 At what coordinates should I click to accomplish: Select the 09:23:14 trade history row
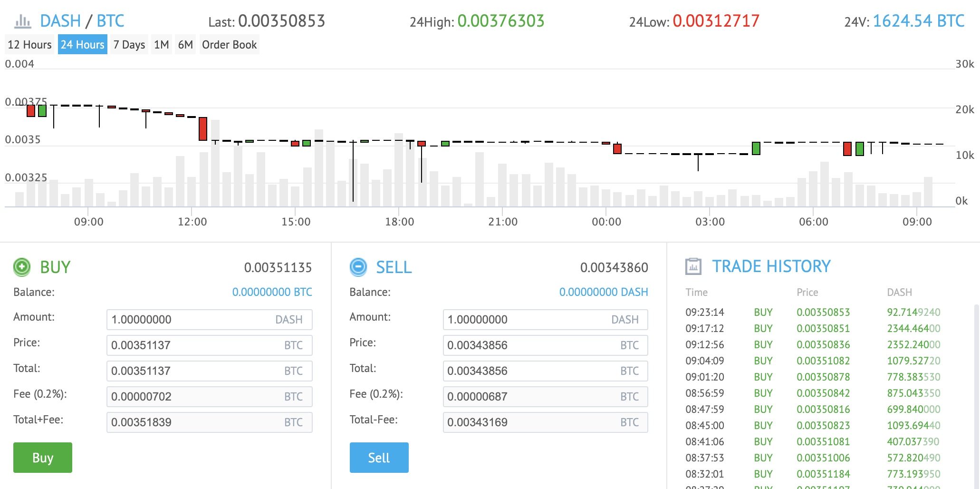(x=808, y=312)
